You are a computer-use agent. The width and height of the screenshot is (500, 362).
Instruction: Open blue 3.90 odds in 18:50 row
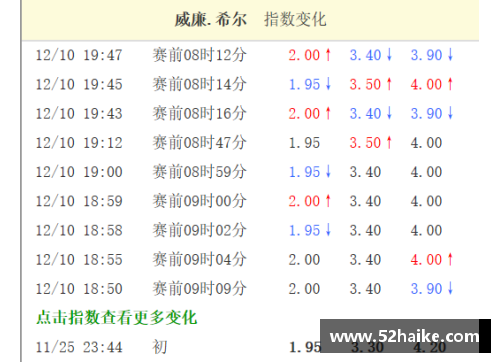(426, 289)
